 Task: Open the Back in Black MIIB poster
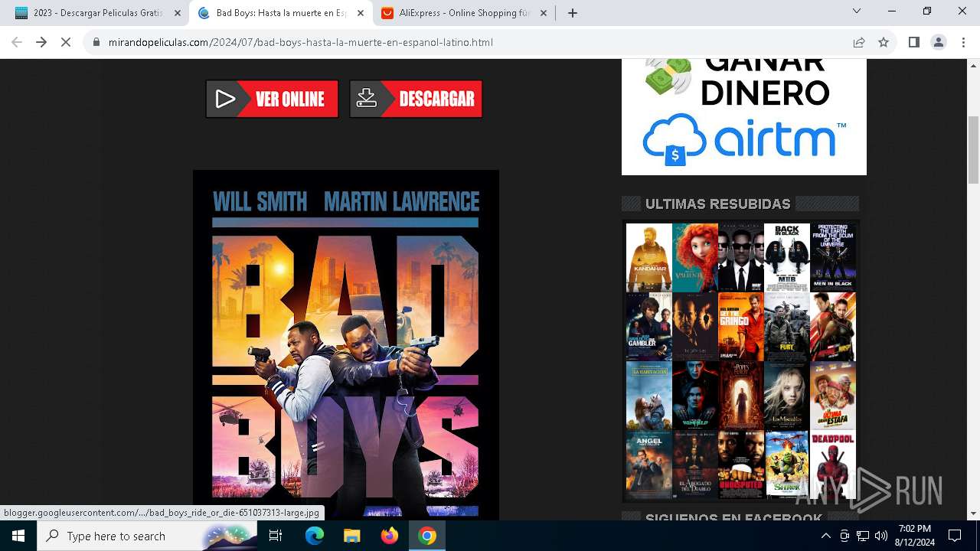coord(787,258)
